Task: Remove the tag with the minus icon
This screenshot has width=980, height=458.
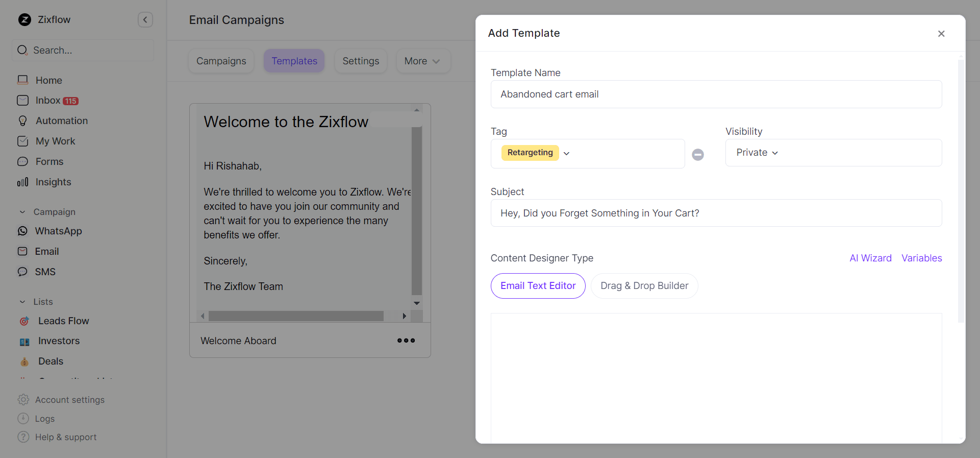Action: point(698,154)
